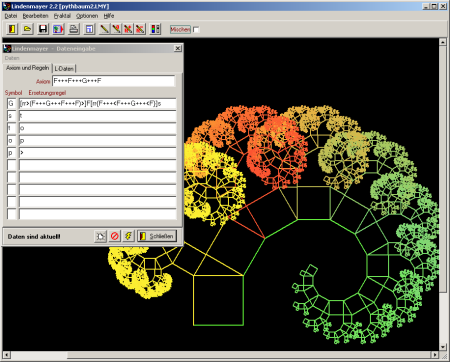The width and height of the screenshot is (450, 362).
Task: Toggle the checkbox next to Mischen
Action: 196,30
